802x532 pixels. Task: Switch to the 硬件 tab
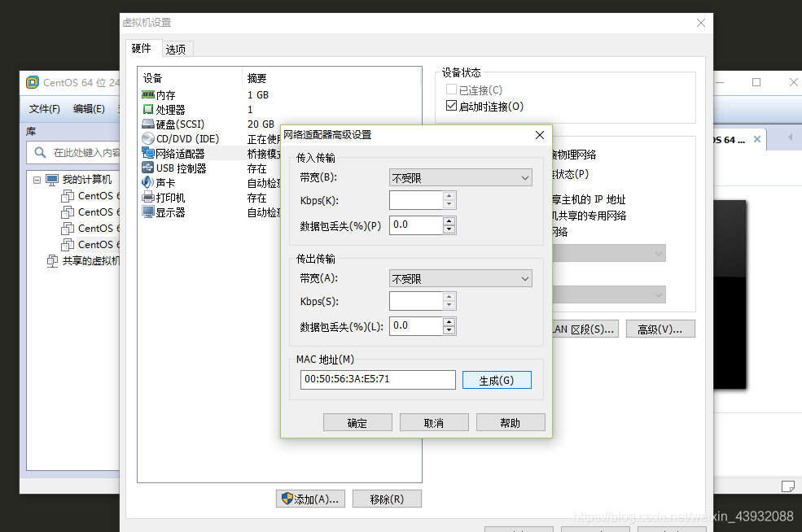pyautogui.click(x=141, y=48)
